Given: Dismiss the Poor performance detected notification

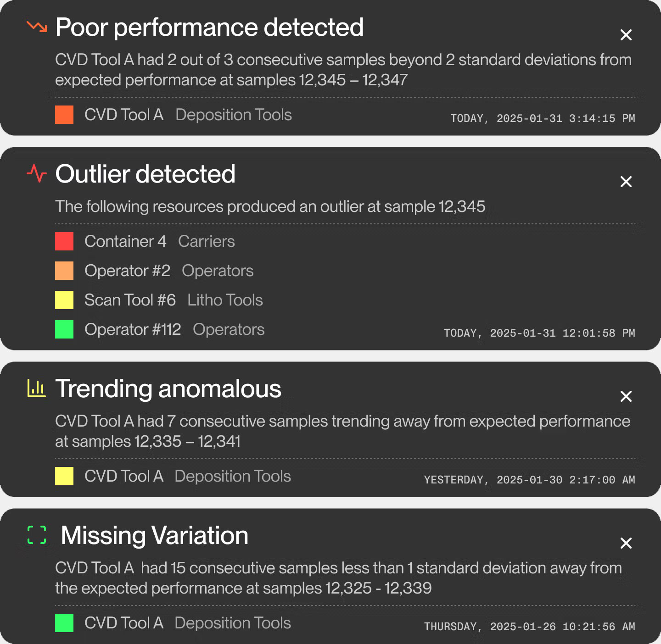Looking at the screenshot, I should pyautogui.click(x=626, y=35).
